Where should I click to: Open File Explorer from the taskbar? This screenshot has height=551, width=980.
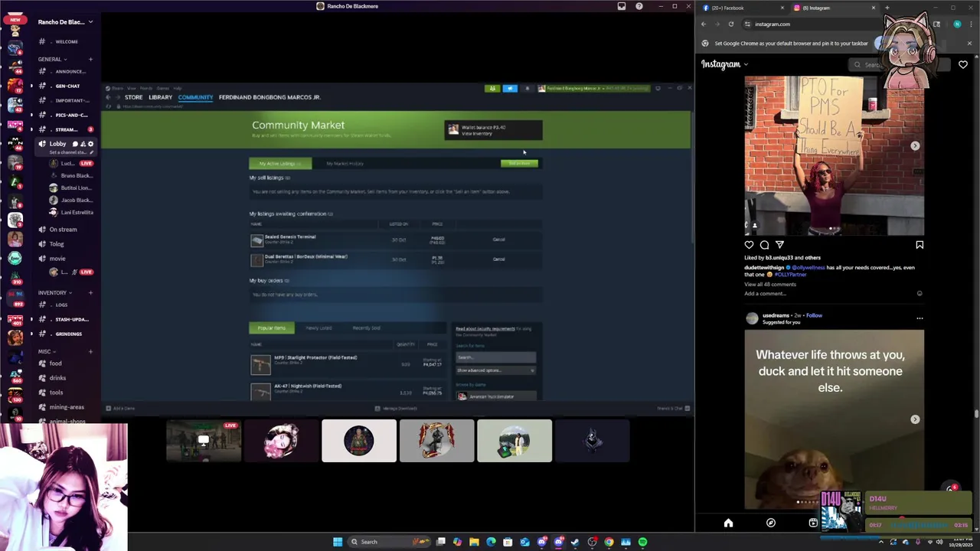[x=474, y=542]
